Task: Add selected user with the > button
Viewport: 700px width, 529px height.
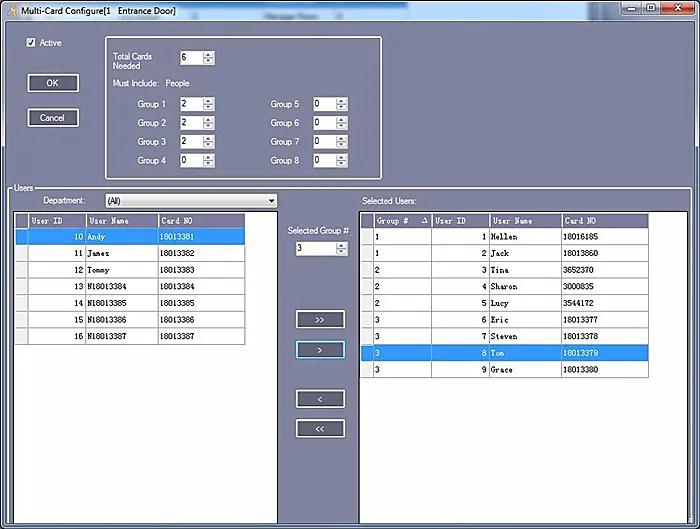Action: pyautogui.click(x=320, y=350)
